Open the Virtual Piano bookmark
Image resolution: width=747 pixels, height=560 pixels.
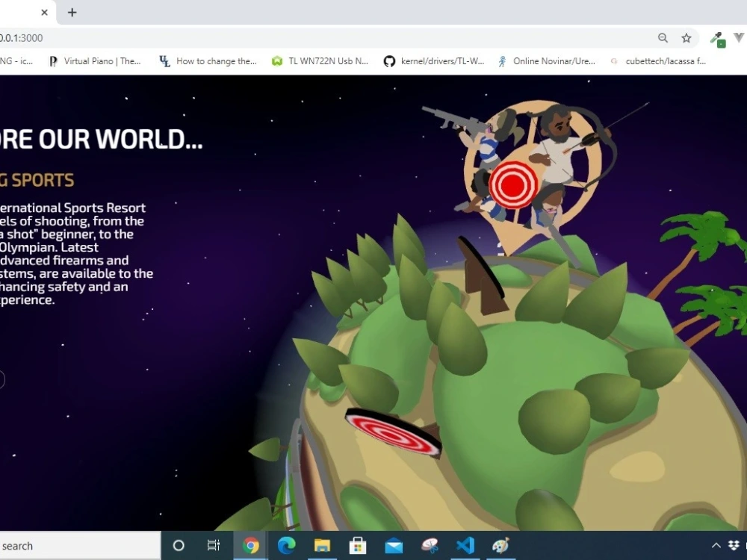[96, 61]
